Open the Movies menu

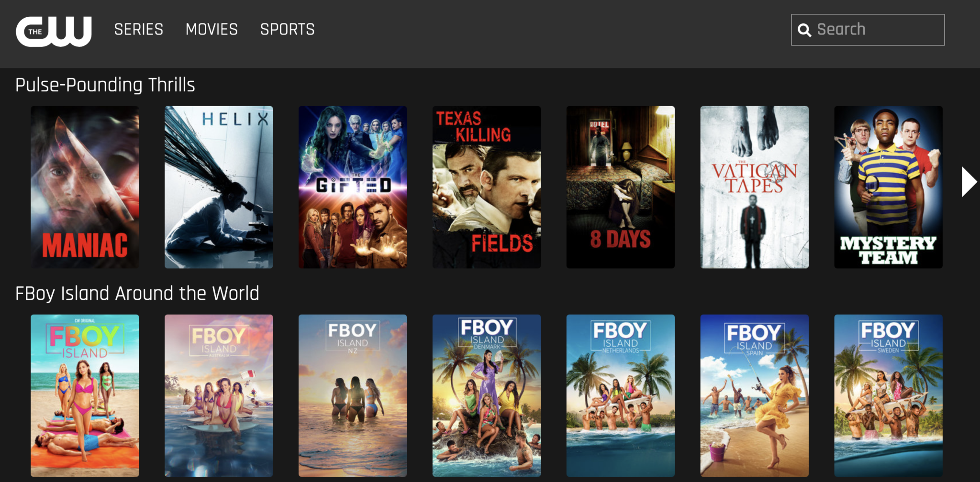(x=212, y=30)
